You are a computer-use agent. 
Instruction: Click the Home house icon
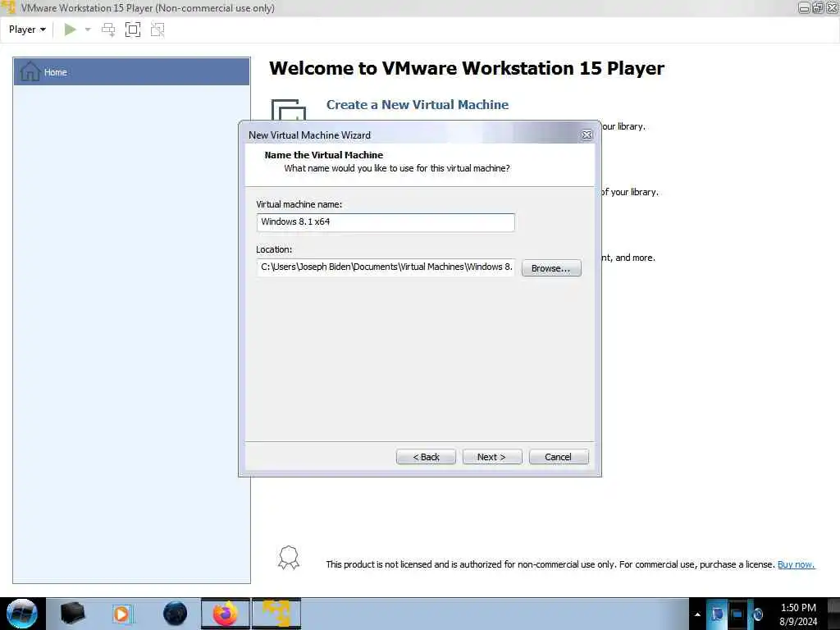point(30,71)
